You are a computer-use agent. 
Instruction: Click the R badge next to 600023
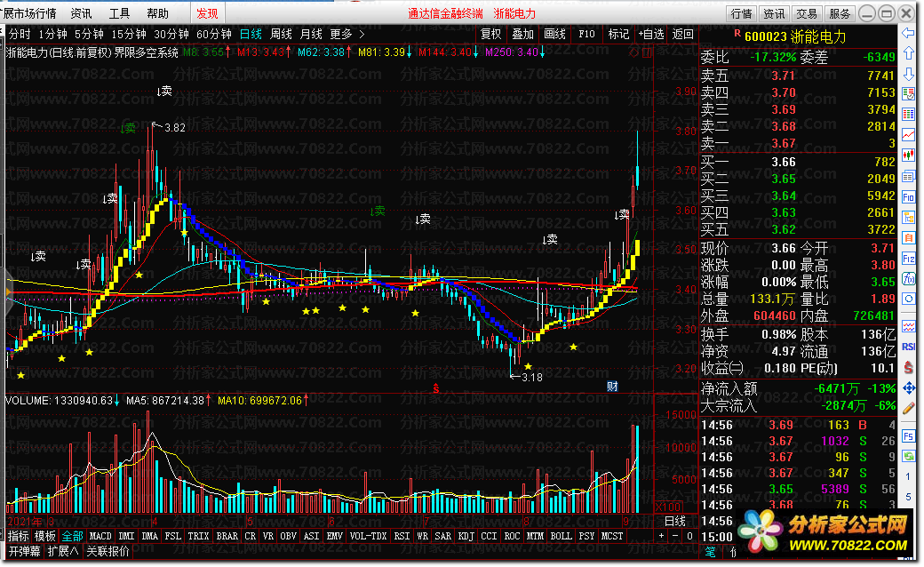tap(737, 34)
